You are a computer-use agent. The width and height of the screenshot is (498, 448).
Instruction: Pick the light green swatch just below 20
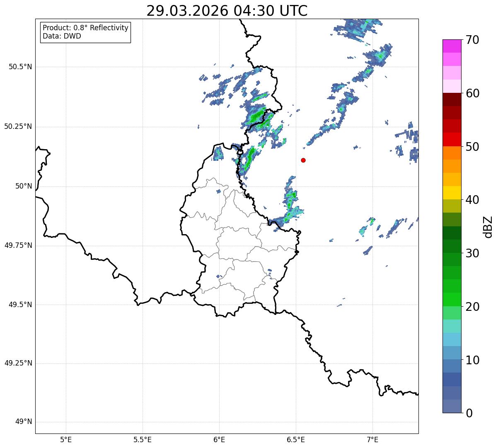tap(452, 313)
